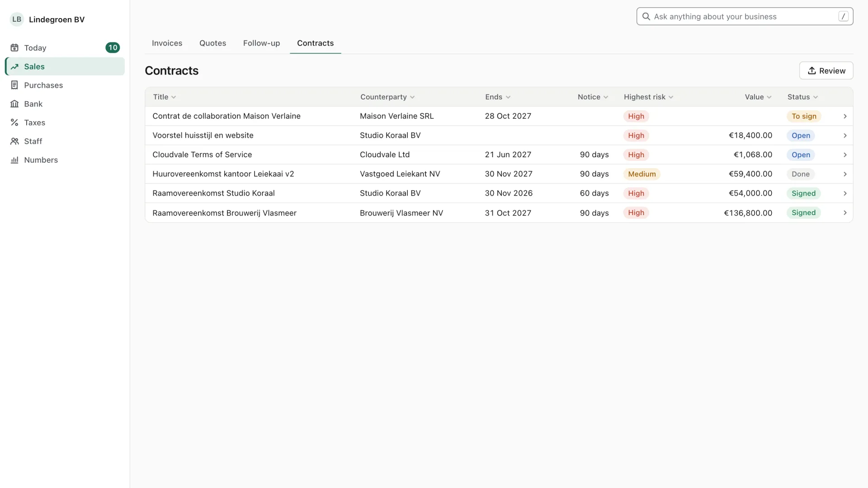Open Today via its calendar icon
Image resolution: width=868 pixels, height=488 pixels.
pos(14,48)
